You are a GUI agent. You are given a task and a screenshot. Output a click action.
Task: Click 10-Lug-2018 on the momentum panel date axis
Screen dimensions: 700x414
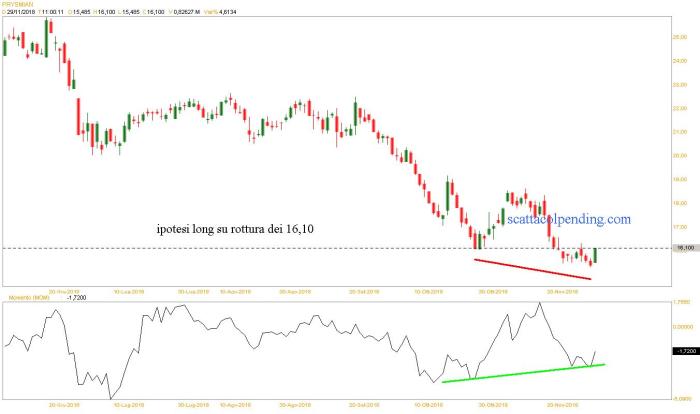129,405
